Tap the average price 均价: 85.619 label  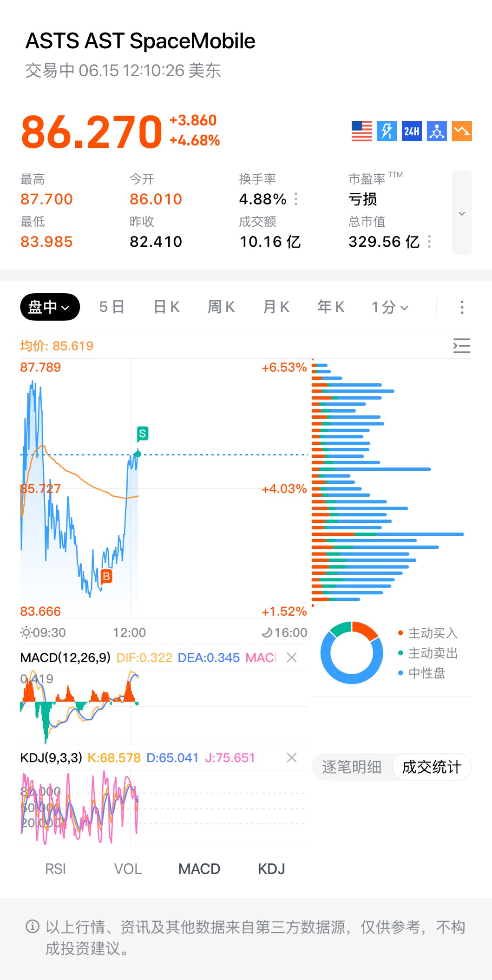[x=57, y=346]
